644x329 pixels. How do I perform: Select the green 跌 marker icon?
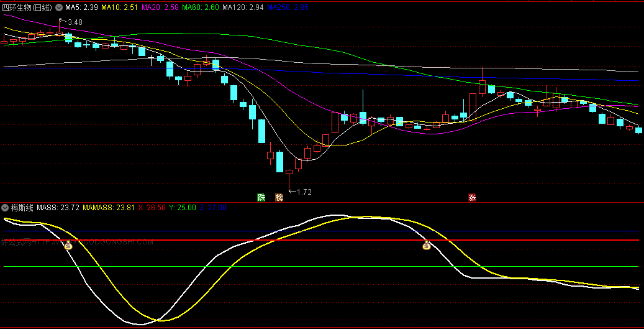261,198
